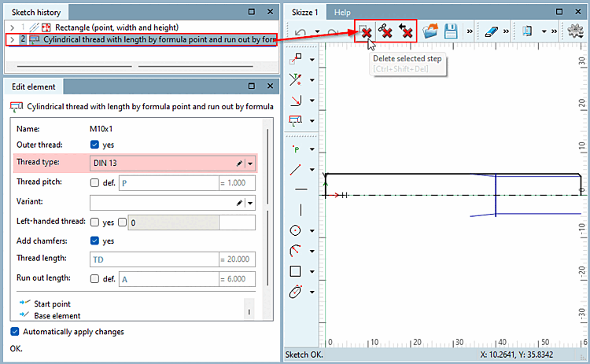The width and height of the screenshot is (590, 364).
Task: Open dropdown beside the thread tool
Action: pos(312,121)
